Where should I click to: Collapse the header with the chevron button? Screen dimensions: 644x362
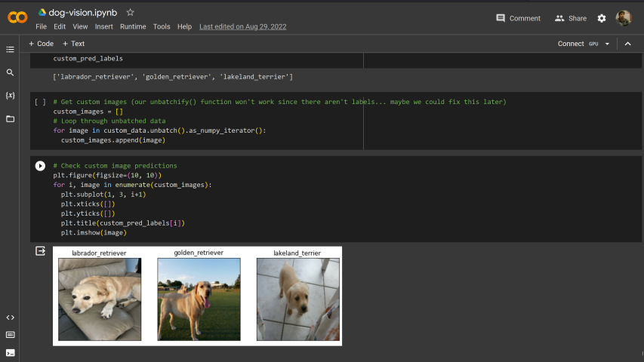[x=627, y=44]
